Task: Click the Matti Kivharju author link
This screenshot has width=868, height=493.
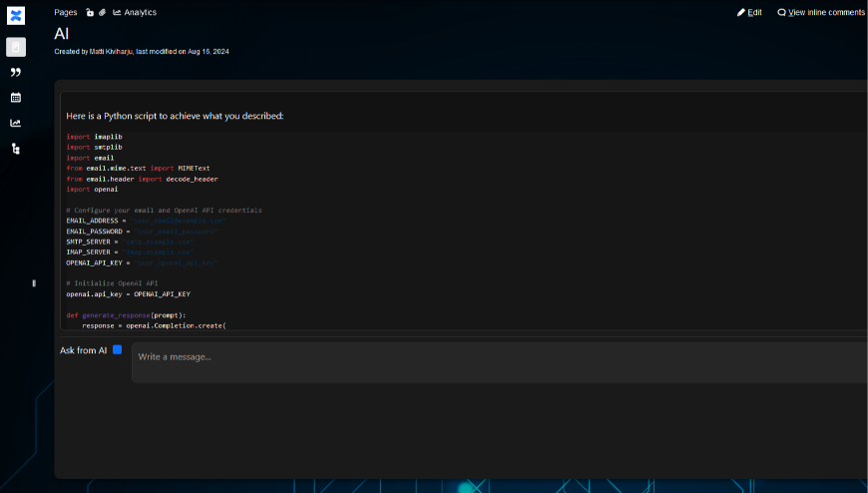Action: click(112, 52)
